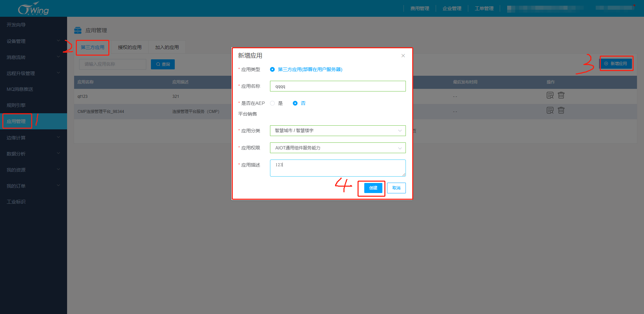The height and width of the screenshot is (314, 644).
Task: Click the 321 description cell
Action: pos(176,97)
